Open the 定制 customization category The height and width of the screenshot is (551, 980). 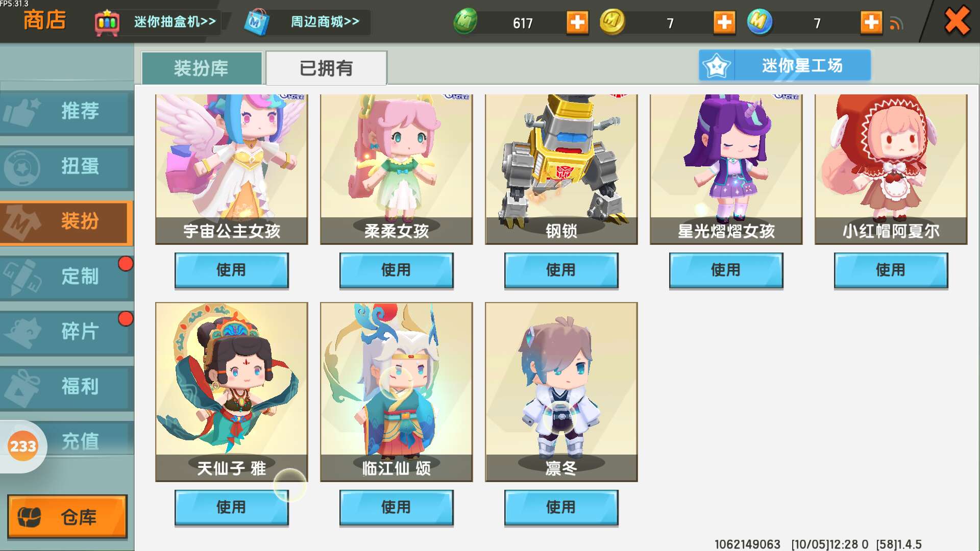tap(66, 277)
